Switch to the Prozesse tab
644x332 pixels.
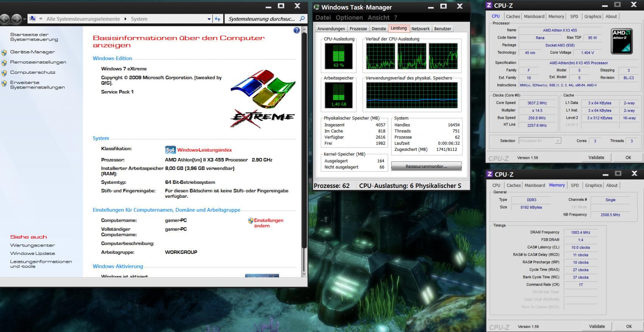[358, 29]
